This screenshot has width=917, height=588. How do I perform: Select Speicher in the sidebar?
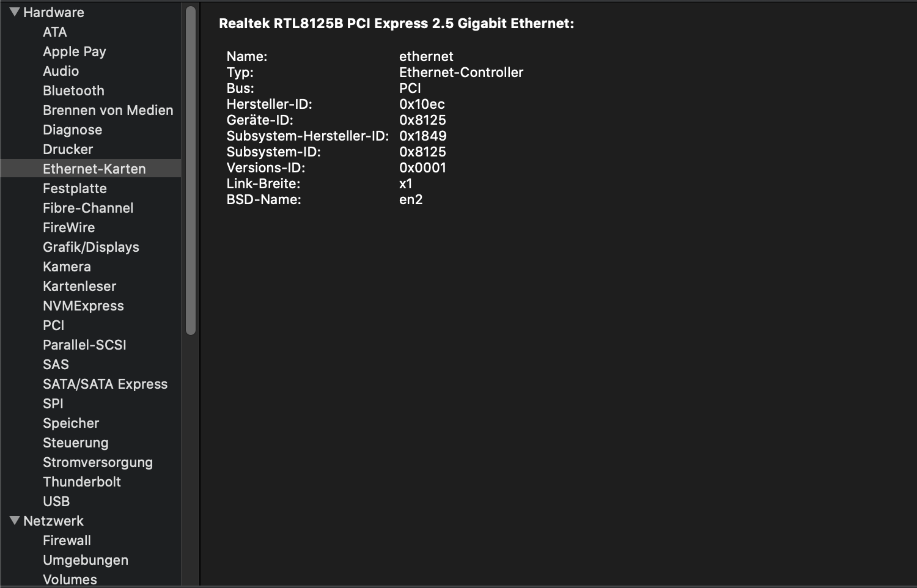click(x=70, y=423)
